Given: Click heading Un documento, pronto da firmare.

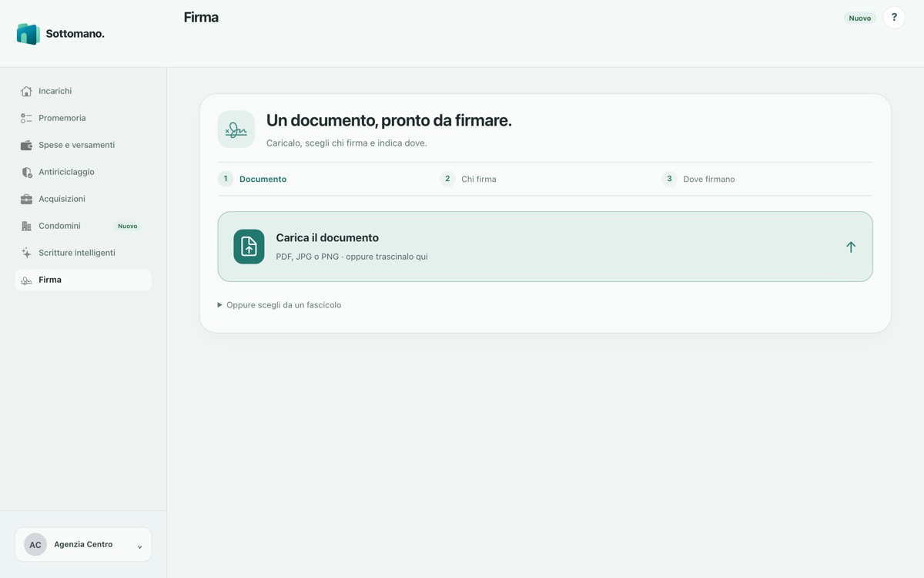Looking at the screenshot, I should [389, 120].
